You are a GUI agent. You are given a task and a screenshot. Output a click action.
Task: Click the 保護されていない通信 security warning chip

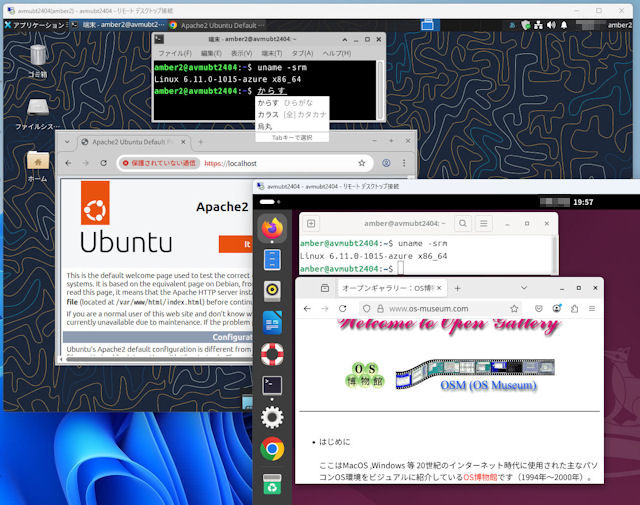tap(159, 163)
